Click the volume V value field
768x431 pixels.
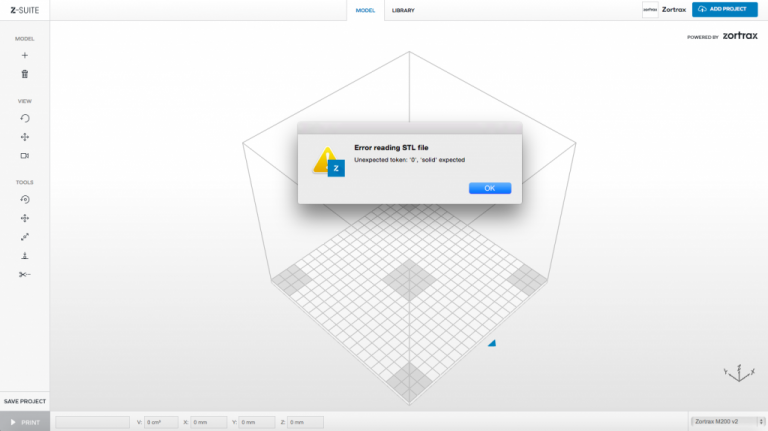click(162, 422)
